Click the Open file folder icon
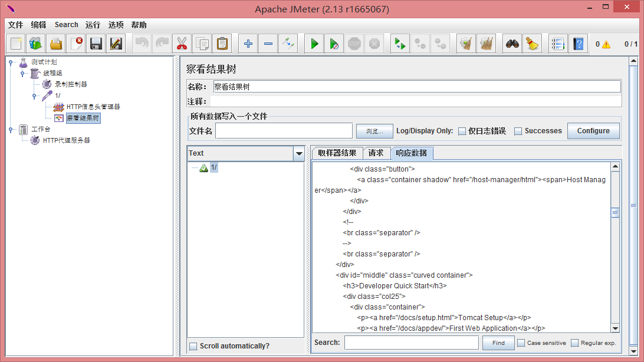Viewport: 644px width, 362px height. point(56,44)
